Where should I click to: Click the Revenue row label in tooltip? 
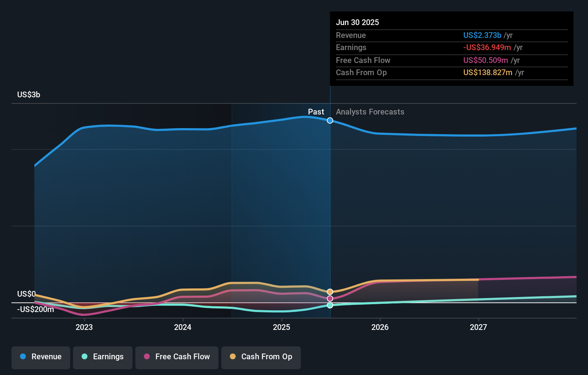click(351, 35)
